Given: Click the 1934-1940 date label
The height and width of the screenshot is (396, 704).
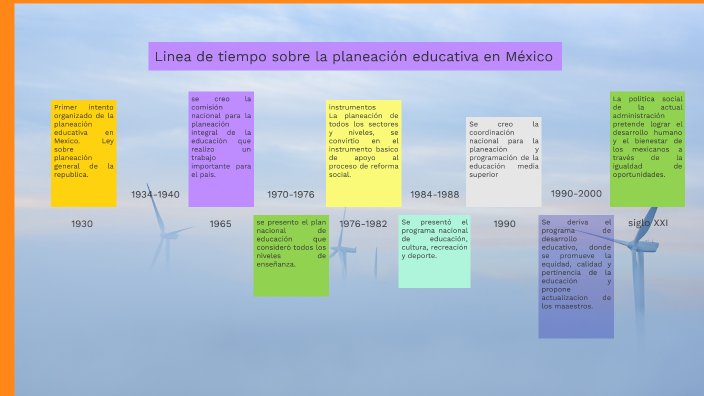Looking at the screenshot, I should pos(155,194).
